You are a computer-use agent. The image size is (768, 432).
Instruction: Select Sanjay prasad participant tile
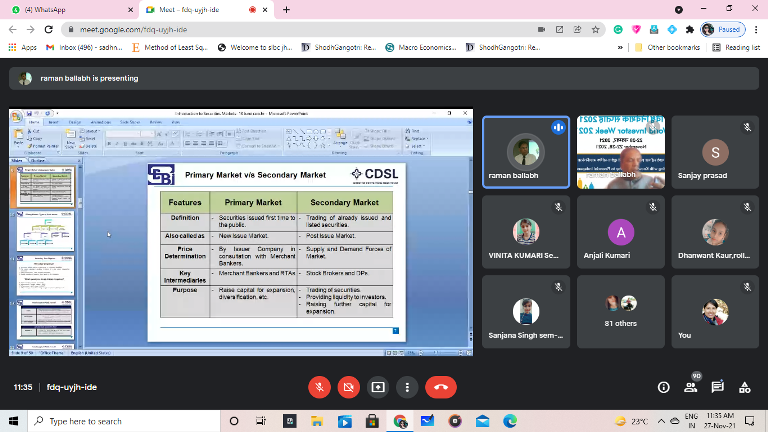[x=715, y=152]
